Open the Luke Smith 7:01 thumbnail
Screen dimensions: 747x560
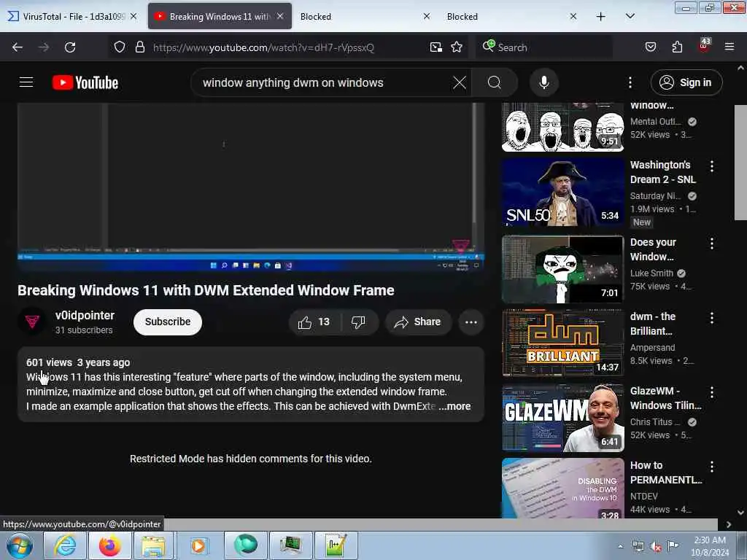coord(562,269)
